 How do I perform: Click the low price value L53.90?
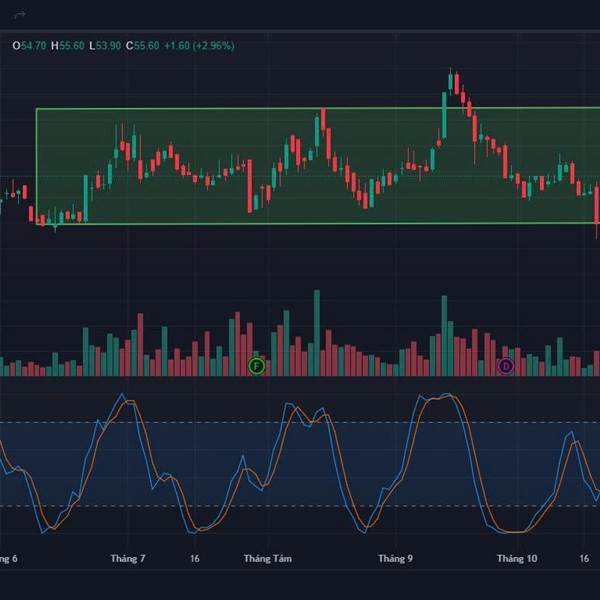[105, 46]
